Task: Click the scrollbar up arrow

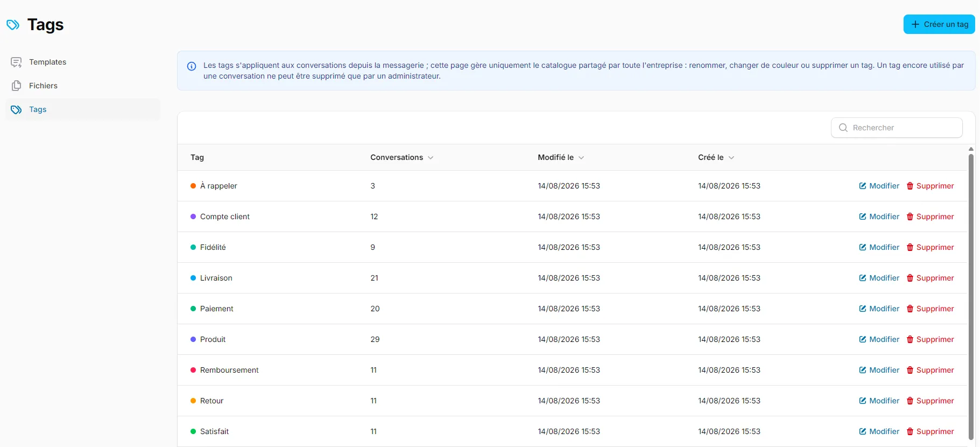Action: 971,149
